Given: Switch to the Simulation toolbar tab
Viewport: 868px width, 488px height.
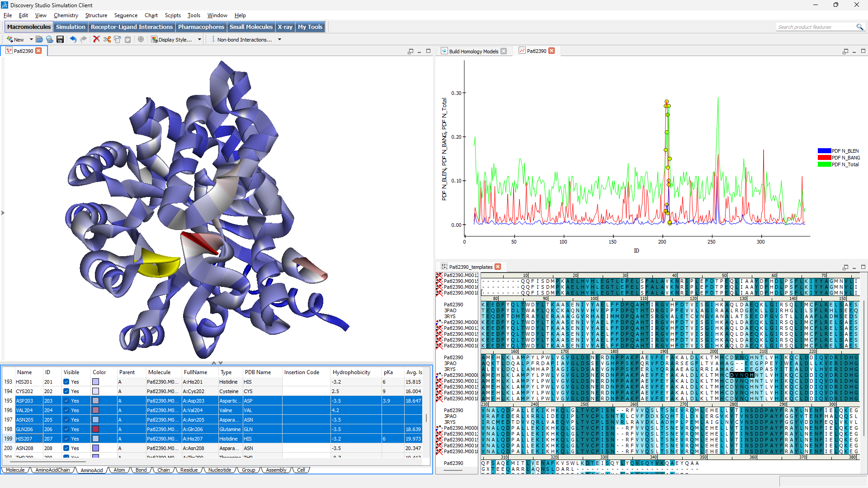Looking at the screenshot, I should pyautogui.click(x=71, y=27).
